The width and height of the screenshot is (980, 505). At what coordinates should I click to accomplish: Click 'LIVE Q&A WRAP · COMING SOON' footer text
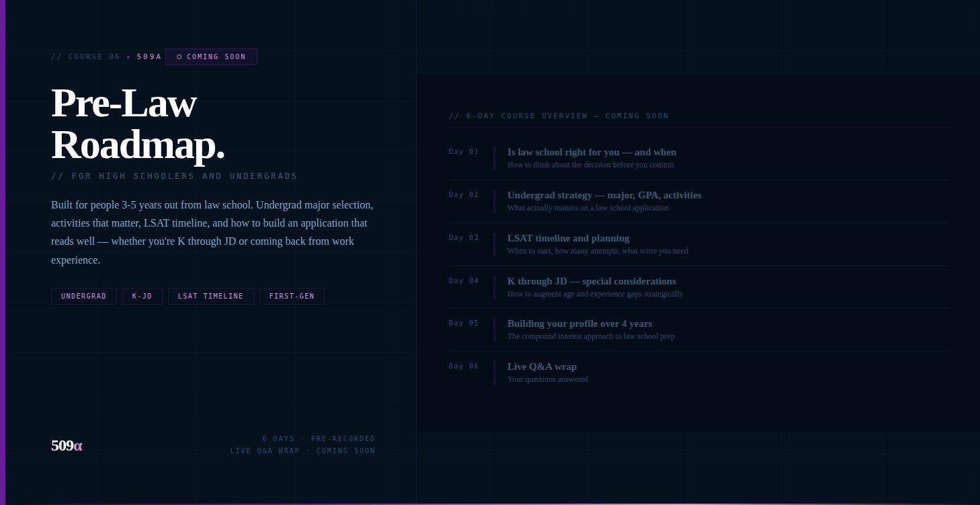click(x=302, y=451)
